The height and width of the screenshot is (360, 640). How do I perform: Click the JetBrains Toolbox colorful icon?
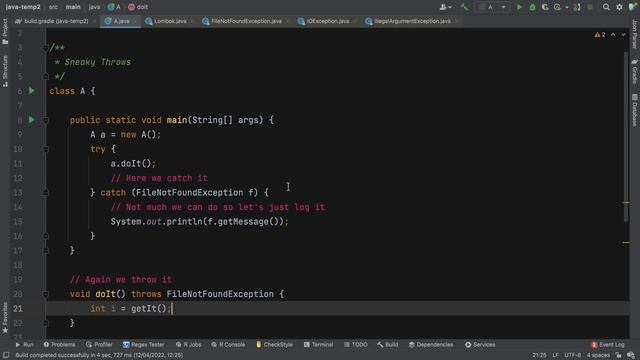tap(633, 7)
